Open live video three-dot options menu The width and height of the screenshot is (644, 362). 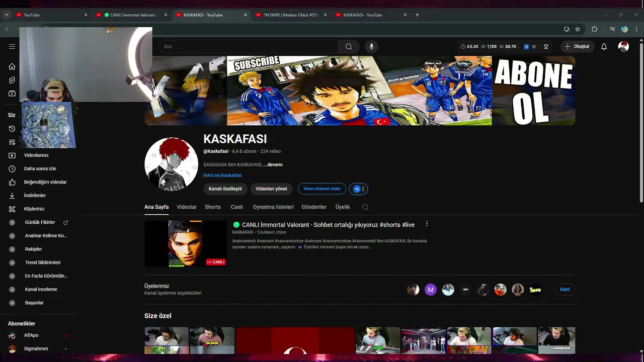(427, 224)
